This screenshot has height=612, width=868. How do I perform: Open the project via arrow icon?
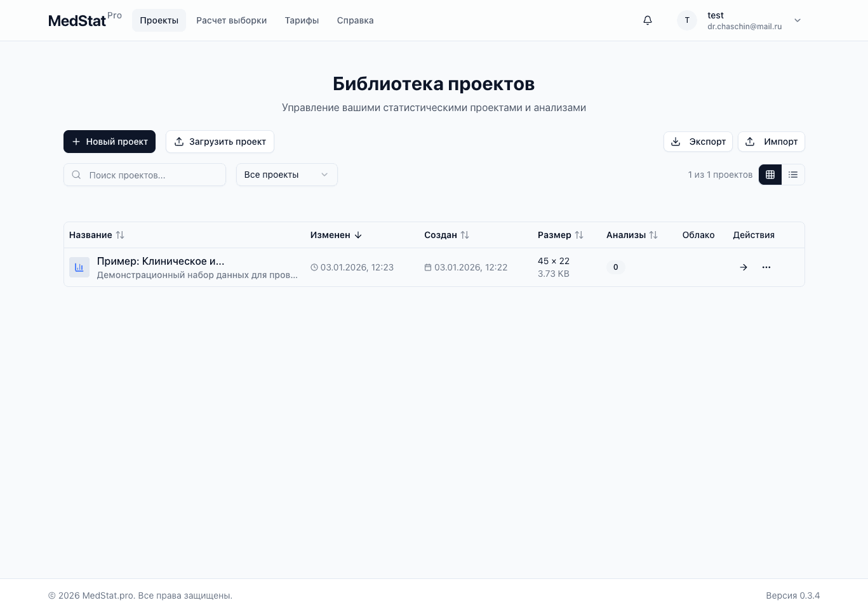[744, 267]
